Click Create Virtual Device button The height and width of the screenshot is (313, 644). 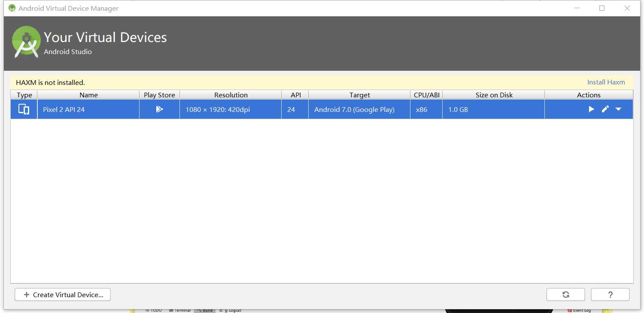(x=63, y=295)
